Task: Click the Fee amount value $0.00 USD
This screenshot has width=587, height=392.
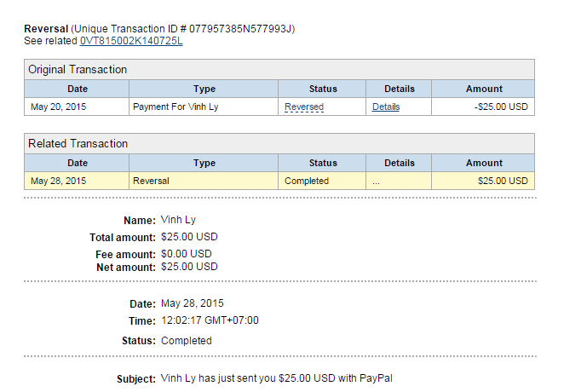Action: 186,254
